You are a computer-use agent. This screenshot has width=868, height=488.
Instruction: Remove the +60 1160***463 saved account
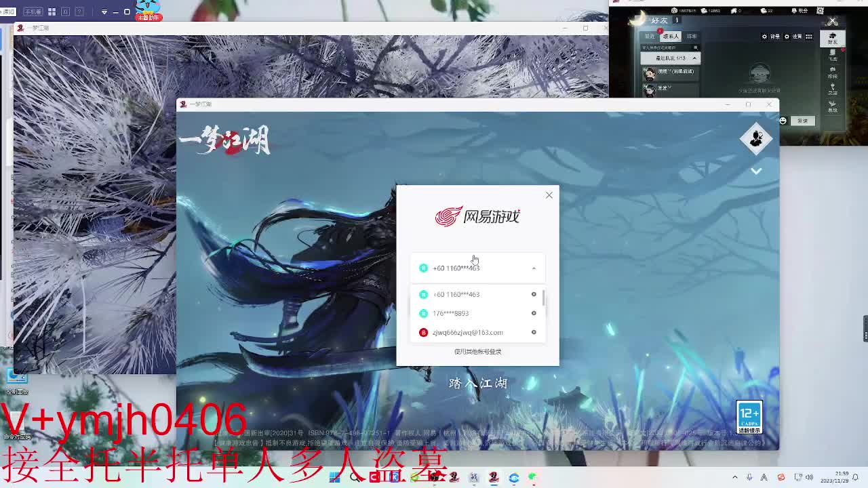(x=534, y=294)
